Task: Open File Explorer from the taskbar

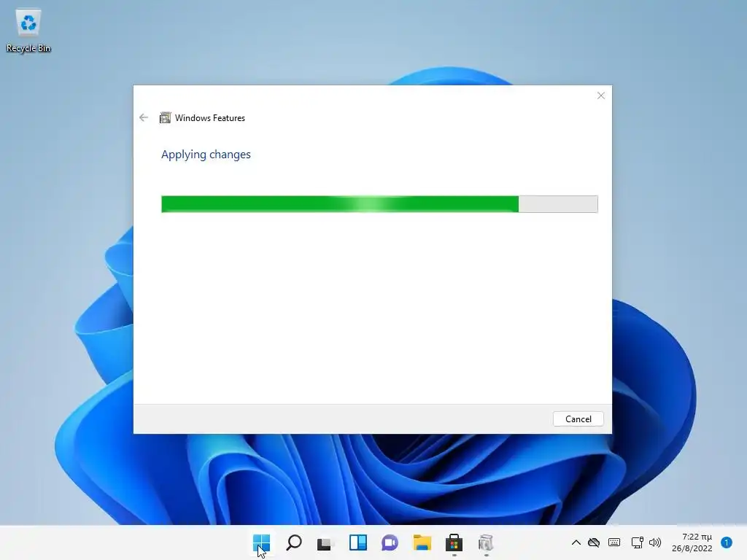Action: tap(422, 542)
